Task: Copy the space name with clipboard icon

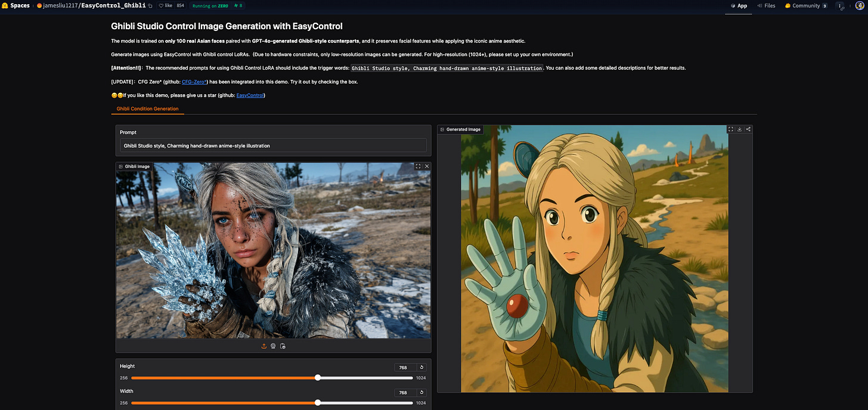Action: point(151,6)
